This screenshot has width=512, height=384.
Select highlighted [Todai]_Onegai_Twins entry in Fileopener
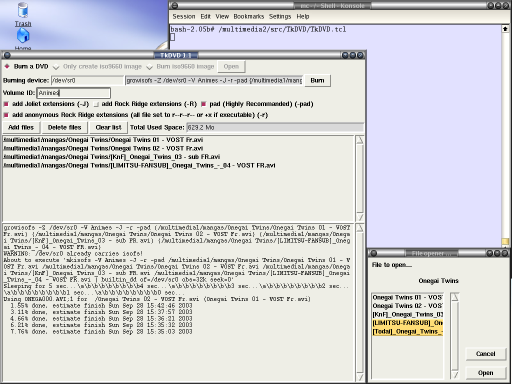[407, 332]
